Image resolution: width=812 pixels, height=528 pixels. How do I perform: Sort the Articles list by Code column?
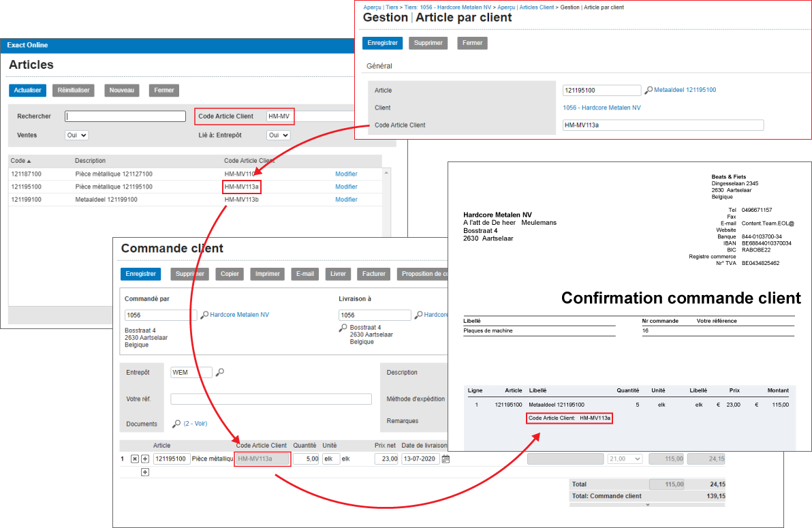[20, 161]
